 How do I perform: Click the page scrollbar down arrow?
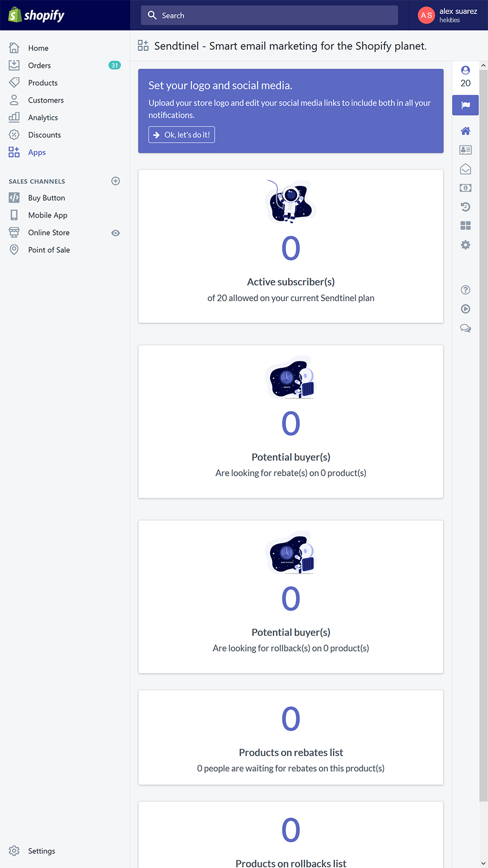484,863
